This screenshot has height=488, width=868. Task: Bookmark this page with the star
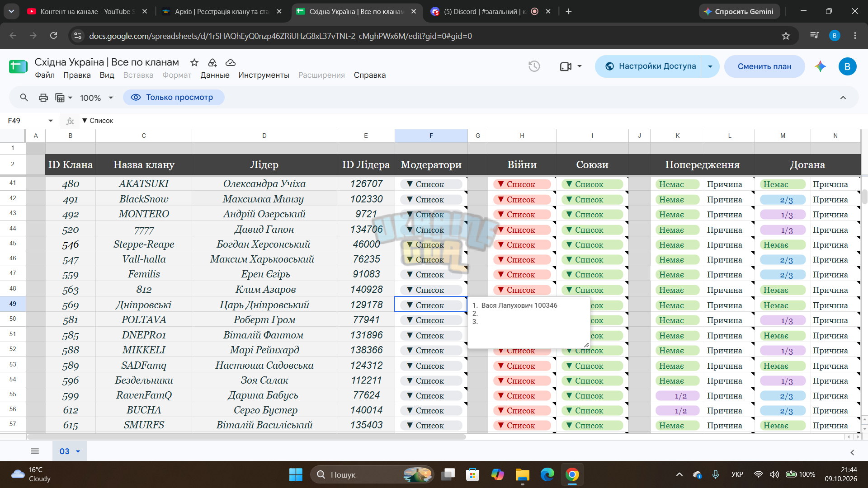(x=786, y=36)
